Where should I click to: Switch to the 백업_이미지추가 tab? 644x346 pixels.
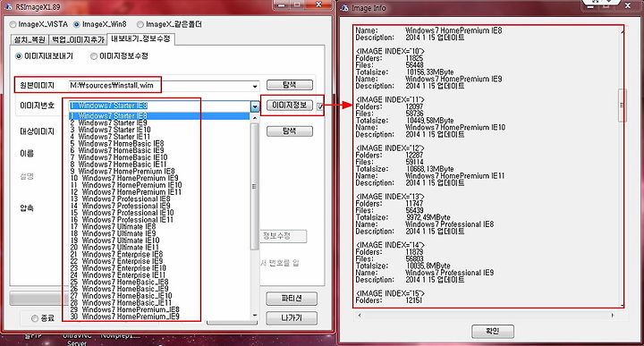78,39
